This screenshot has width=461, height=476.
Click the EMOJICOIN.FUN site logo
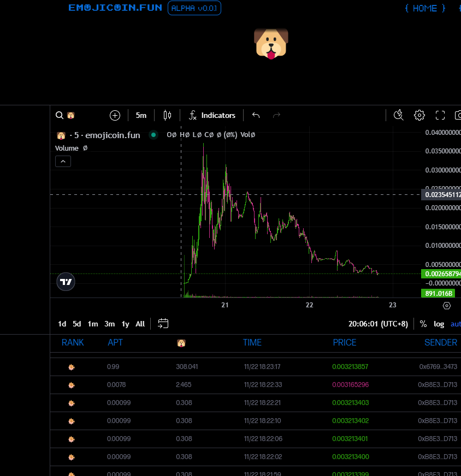115,8
